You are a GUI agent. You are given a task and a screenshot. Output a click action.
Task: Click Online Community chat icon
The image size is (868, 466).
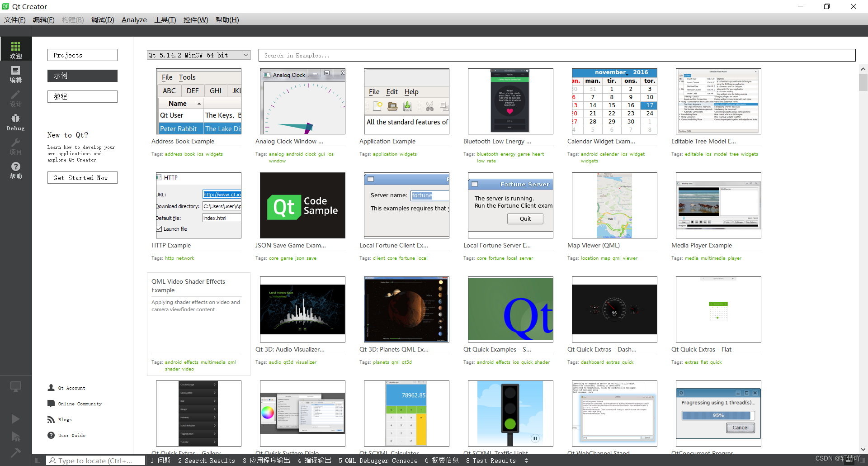click(x=51, y=404)
